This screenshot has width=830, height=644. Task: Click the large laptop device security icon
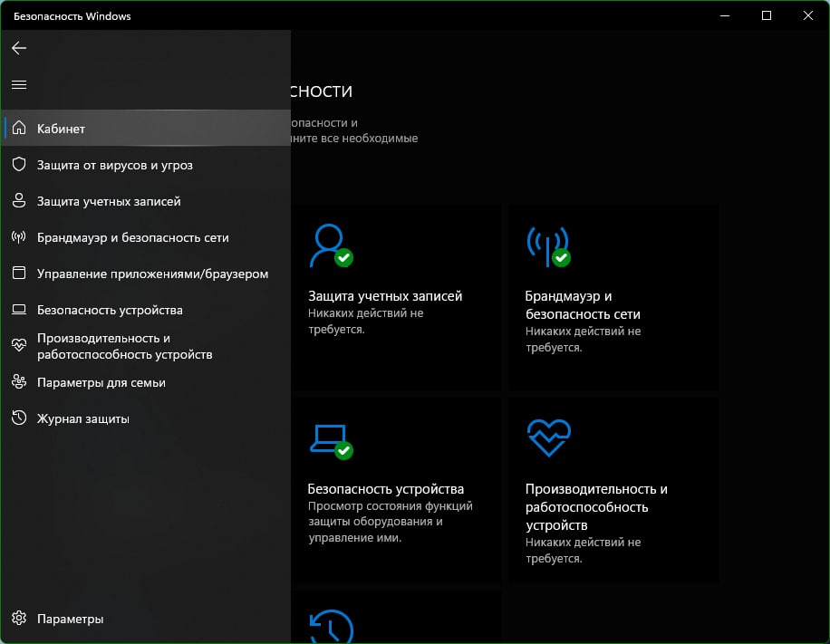pyautogui.click(x=332, y=441)
